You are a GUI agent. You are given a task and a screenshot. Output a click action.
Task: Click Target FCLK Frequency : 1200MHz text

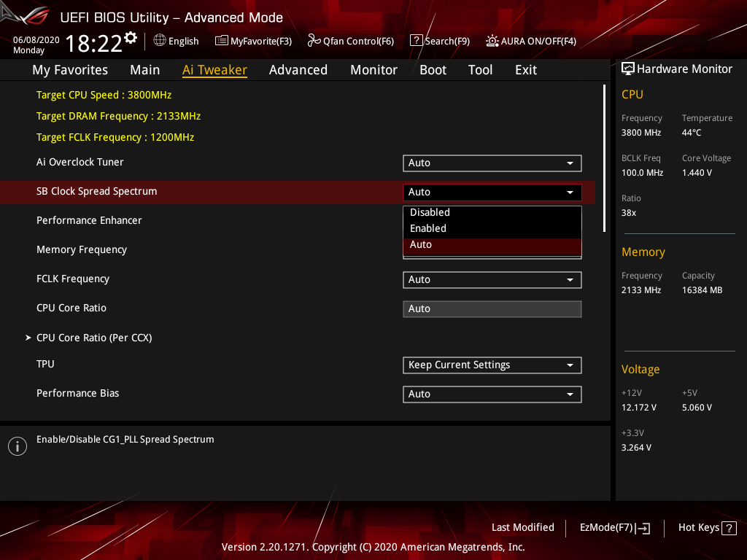pyautogui.click(x=115, y=137)
